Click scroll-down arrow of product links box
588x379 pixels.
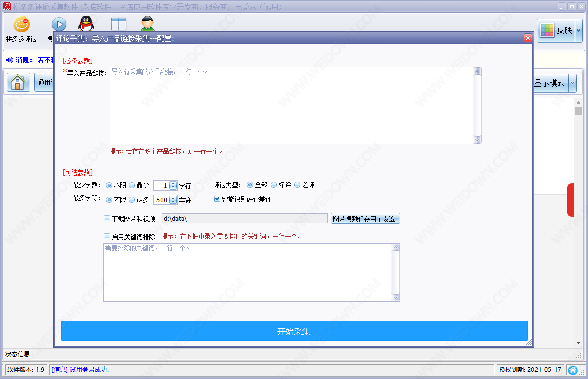point(477,140)
